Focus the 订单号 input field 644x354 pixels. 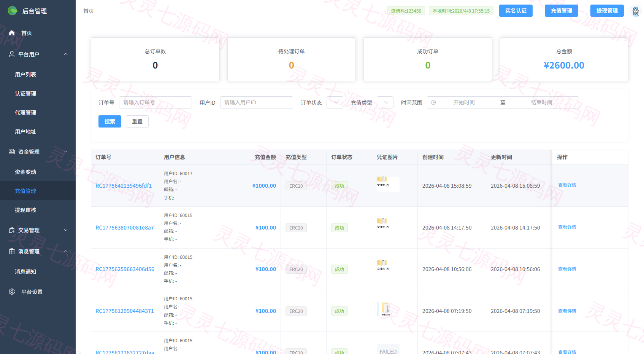155,102
